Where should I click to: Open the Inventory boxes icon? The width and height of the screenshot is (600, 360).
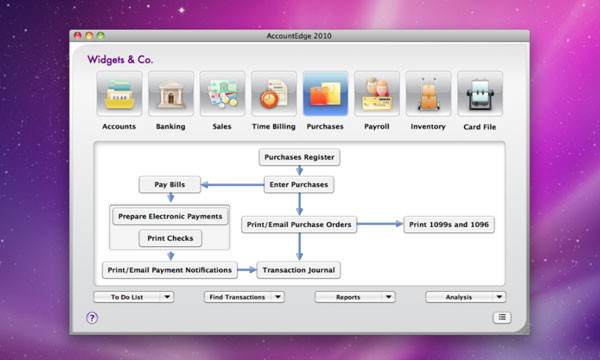pyautogui.click(x=429, y=94)
